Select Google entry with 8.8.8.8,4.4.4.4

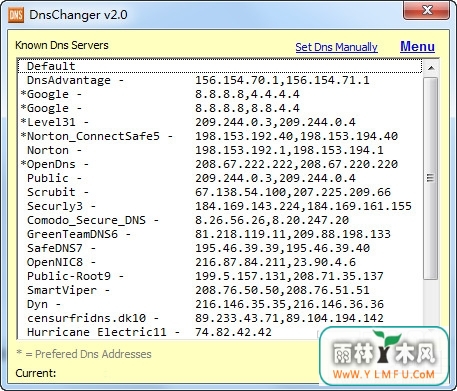click(x=220, y=94)
